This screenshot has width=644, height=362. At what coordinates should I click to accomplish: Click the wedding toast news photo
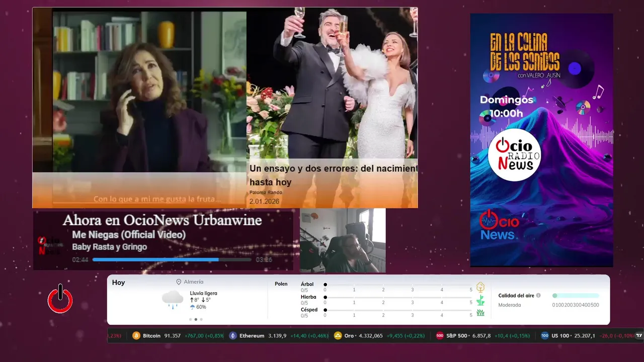tap(332, 83)
